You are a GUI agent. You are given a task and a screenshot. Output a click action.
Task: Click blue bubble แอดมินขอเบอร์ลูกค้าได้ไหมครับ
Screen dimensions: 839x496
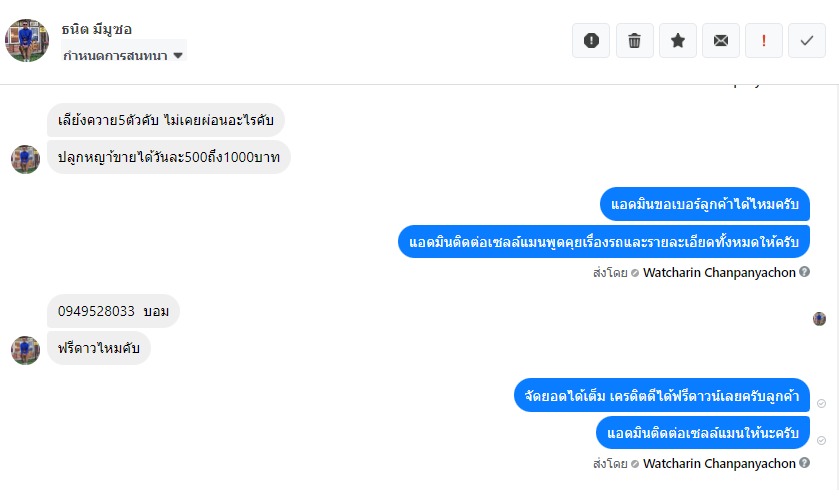(705, 204)
